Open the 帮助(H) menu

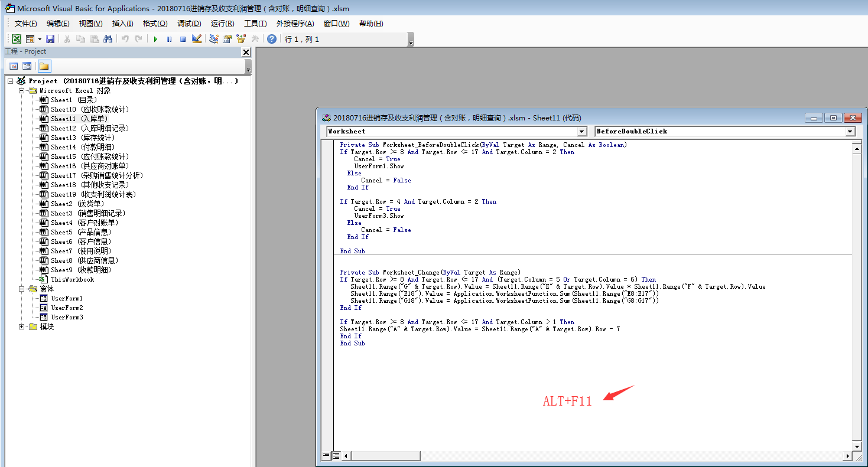pyautogui.click(x=371, y=24)
